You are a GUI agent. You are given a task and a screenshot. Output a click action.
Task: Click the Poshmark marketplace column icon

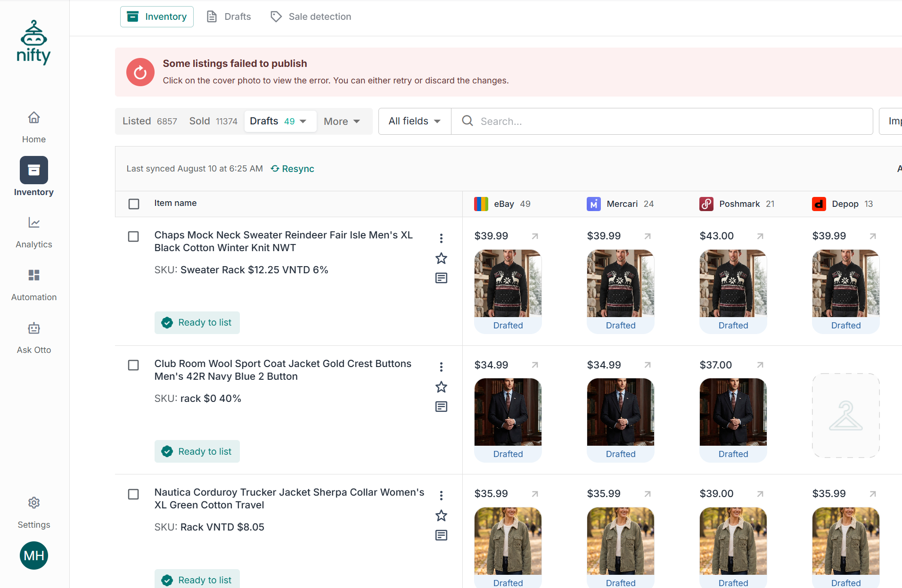[706, 204]
